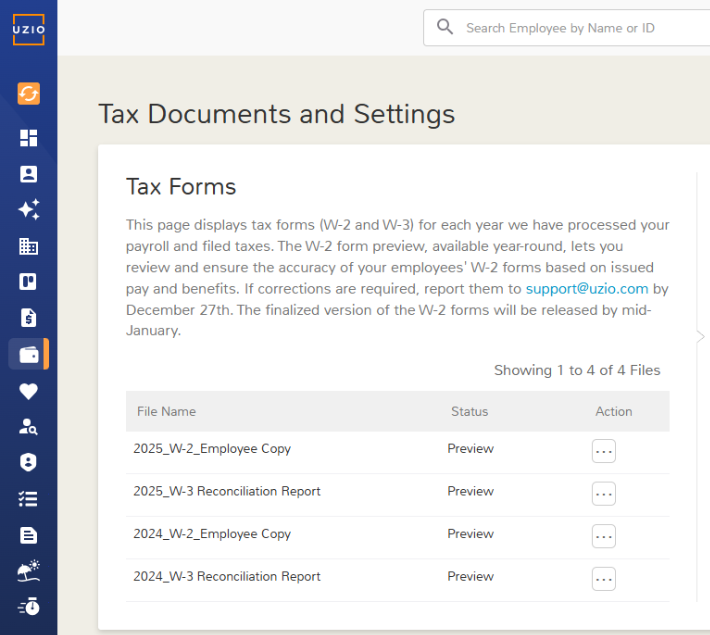Image resolution: width=710 pixels, height=635 pixels.
Task: Click the support@uzio.com email link
Action: point(587,289)
